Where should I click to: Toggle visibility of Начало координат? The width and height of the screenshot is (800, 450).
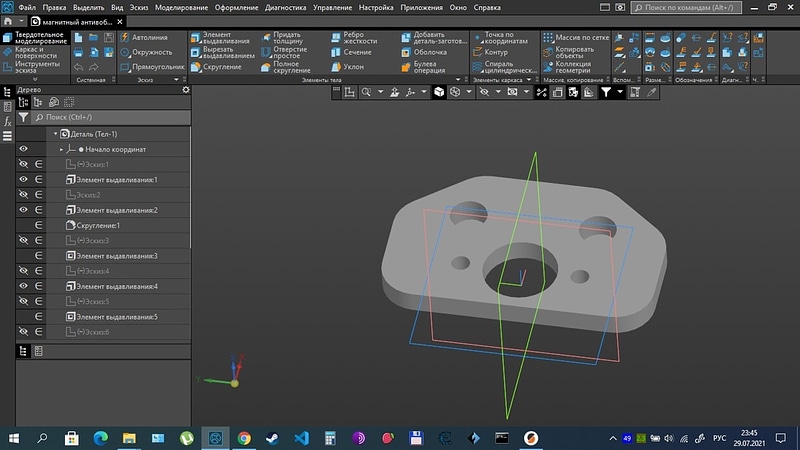click(x=23, y=149)
